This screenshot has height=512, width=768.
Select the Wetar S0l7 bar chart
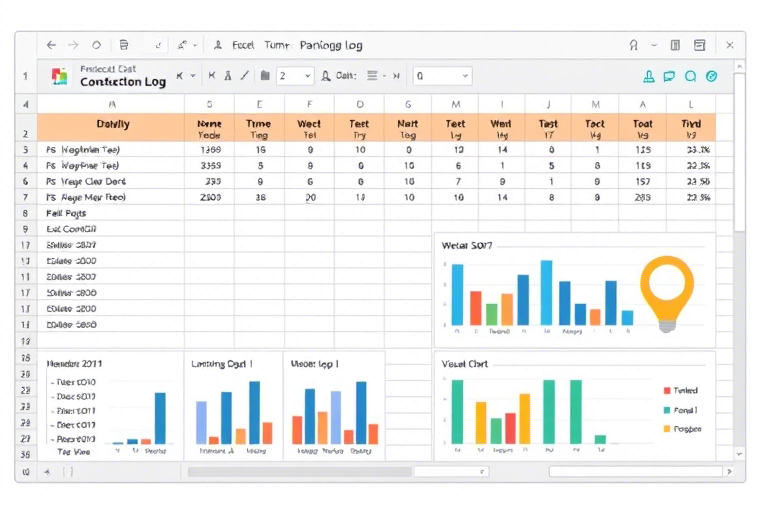[x=575, y=291]
